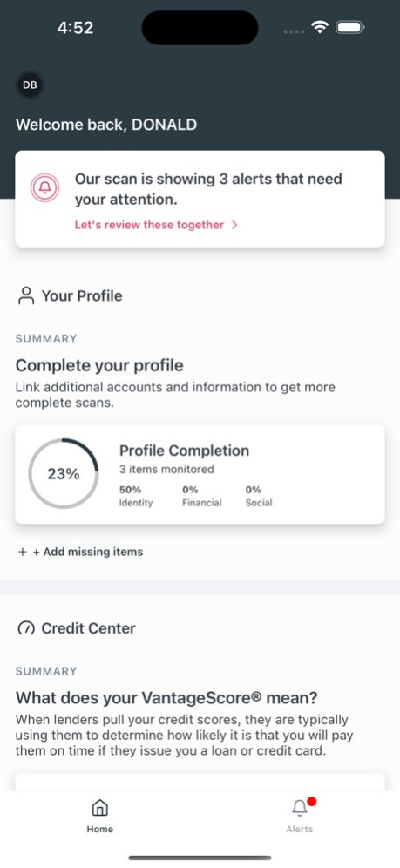This screenshot has height=868, width=400.
Task: Open the Profile Completion card title
Action: [x=184, y=451]
